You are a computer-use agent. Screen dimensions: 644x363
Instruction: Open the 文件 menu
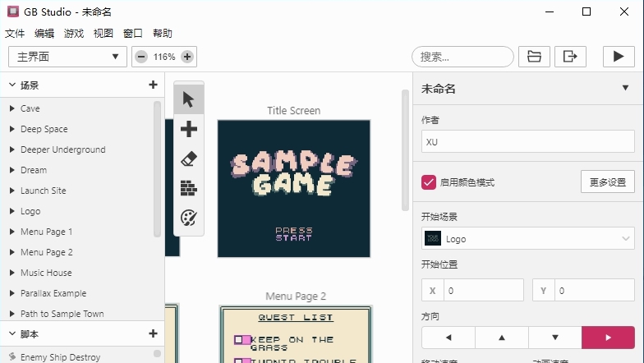coord(15,33)
